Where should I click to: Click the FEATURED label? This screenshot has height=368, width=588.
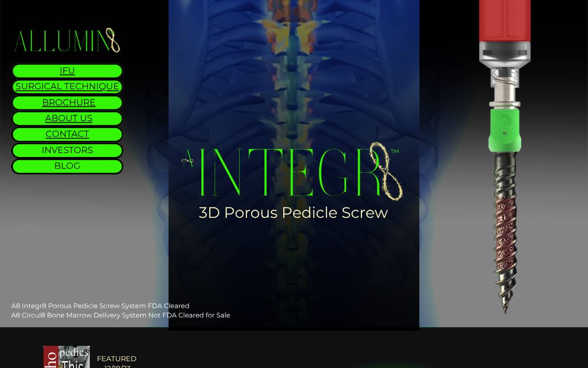pos(117,359)
